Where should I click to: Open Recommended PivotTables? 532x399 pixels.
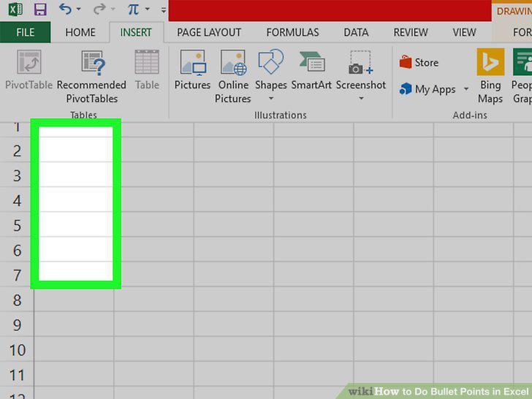91,76
